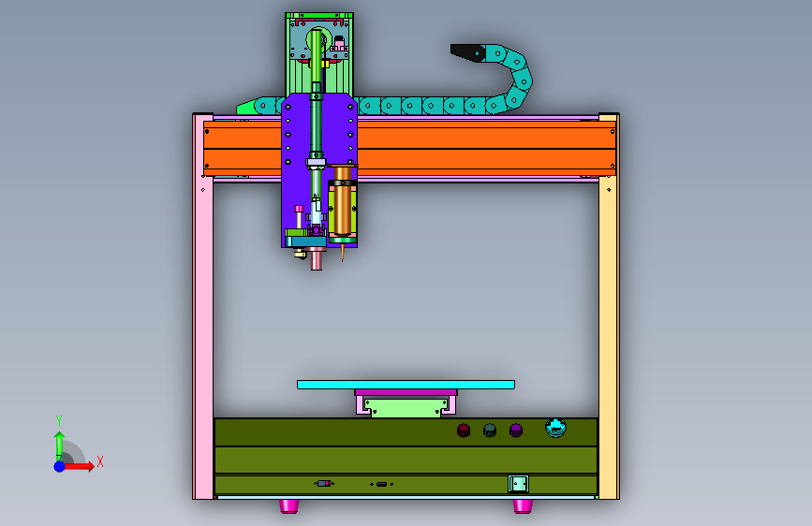Select the left pink machine foot

[x=289, y=506]
